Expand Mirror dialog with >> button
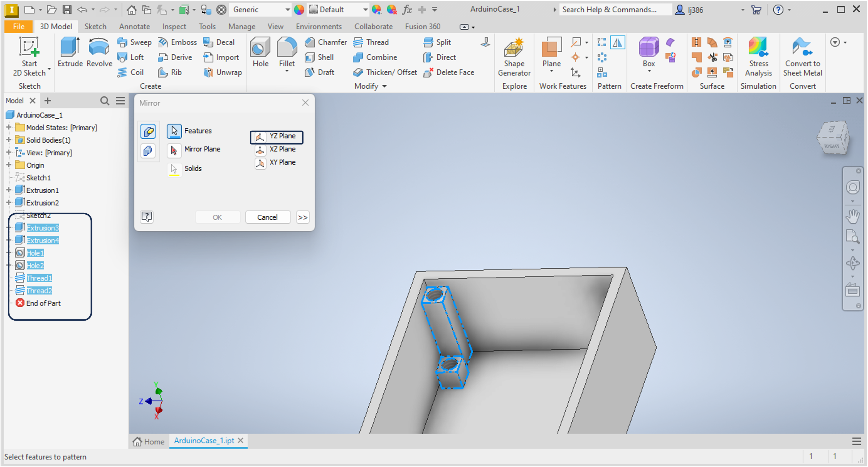 (302, 217)
